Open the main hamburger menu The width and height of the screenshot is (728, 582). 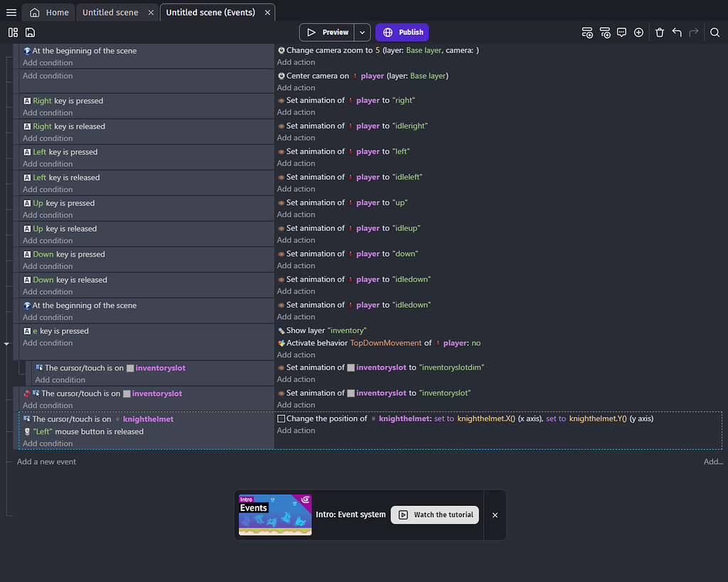[x=11, y=11]
